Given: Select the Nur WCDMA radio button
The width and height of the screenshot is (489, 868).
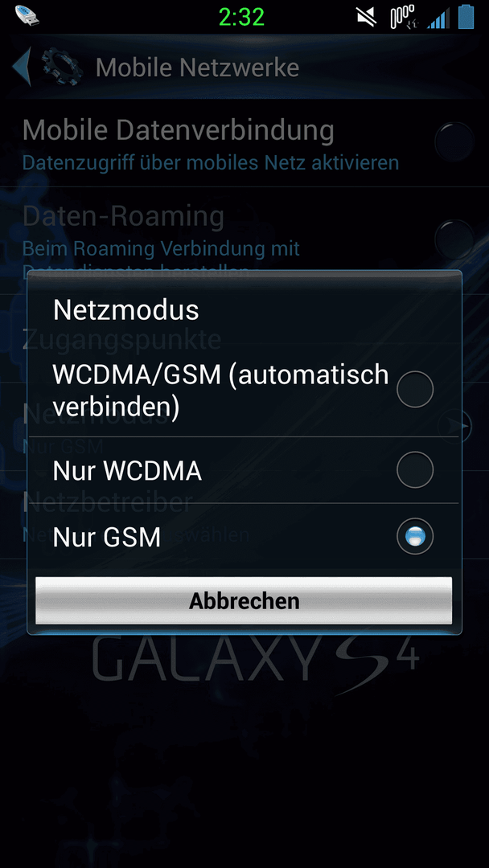Looking at the screenshot, I should coord(415,470).
